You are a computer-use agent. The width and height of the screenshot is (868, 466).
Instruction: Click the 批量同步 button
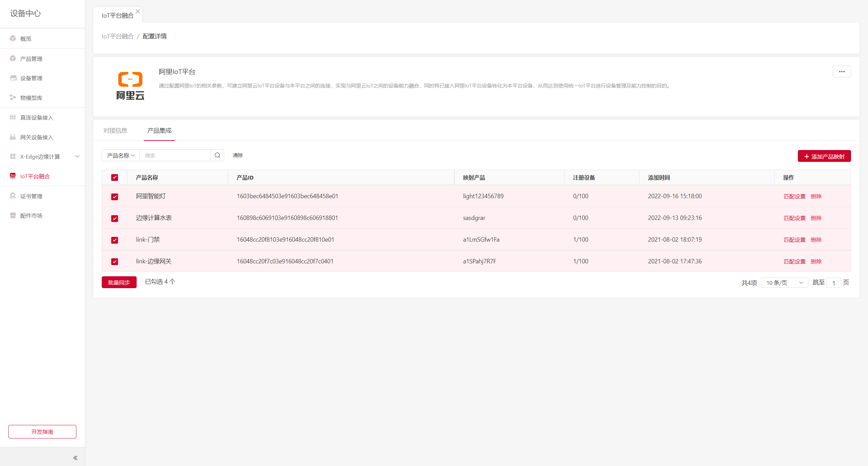pyautogui.click(x=119, y=282)
